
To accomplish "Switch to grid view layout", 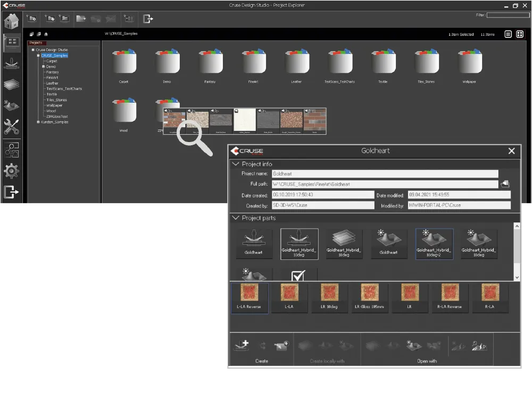I will point(520,34).
